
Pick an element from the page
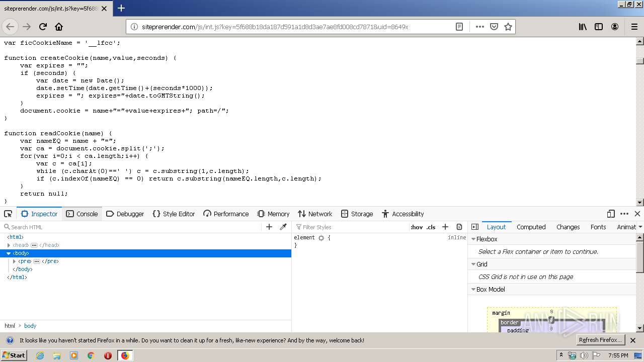point(8,214)
